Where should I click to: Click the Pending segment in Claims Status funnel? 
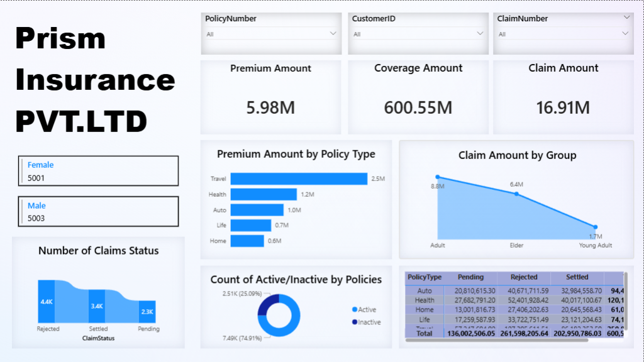point(147,312)
